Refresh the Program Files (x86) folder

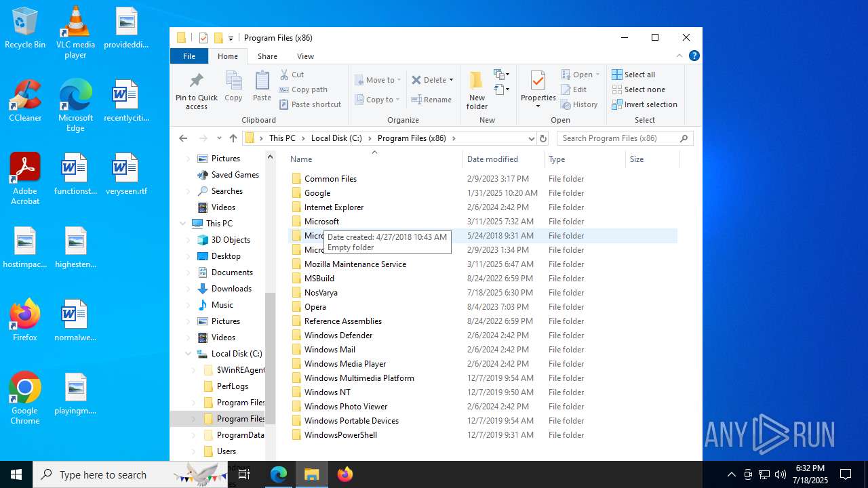(542, 138)
